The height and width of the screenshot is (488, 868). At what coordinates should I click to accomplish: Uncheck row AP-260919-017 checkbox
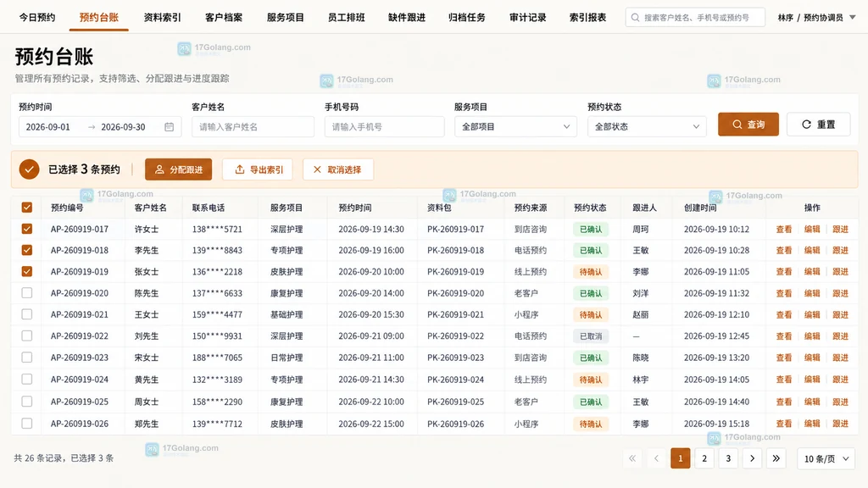click(x=26, y=229)
